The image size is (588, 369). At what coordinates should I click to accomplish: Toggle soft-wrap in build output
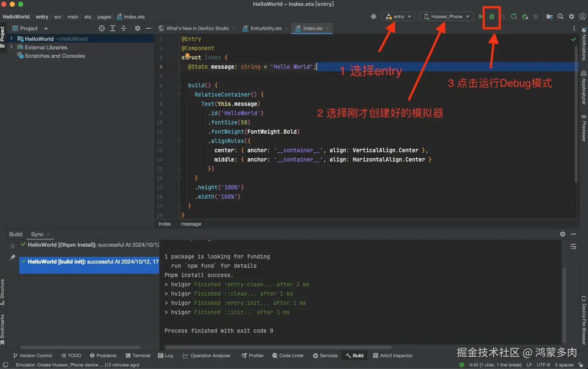tap(573, 246)
